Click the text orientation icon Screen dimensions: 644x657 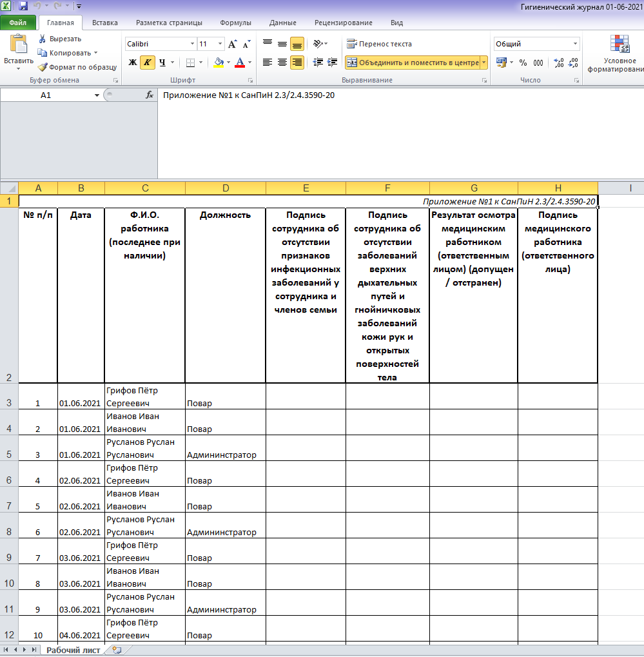pos(318,44)
